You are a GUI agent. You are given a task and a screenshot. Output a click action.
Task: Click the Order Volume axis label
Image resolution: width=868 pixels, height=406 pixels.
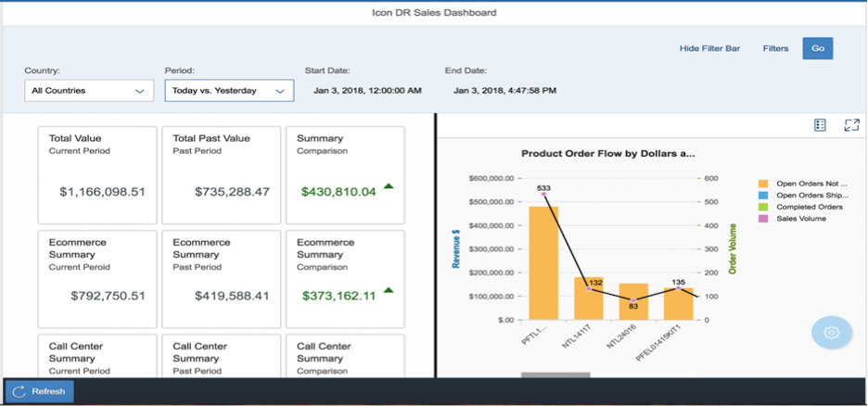(x=733, y=249)
